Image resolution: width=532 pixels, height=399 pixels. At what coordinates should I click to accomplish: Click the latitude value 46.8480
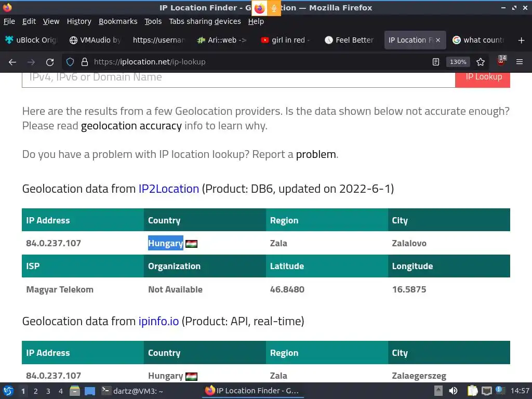pos(287,289)
